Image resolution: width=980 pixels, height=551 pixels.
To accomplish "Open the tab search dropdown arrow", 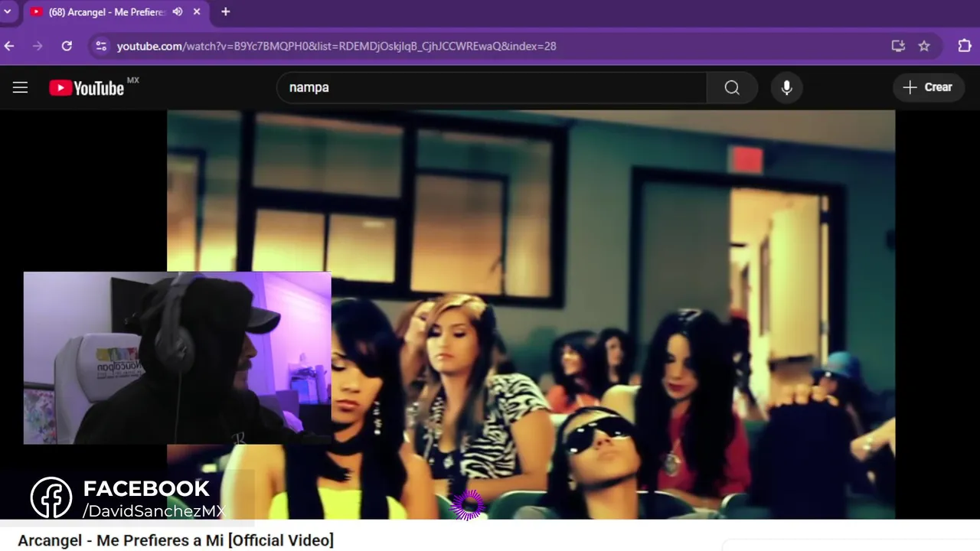I will point(8,12).
